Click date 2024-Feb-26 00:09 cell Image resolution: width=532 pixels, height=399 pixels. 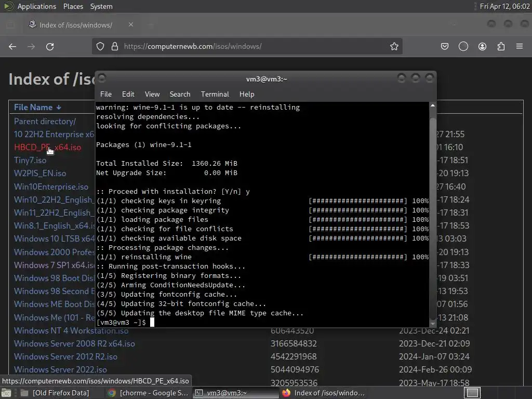coord(435,369)
